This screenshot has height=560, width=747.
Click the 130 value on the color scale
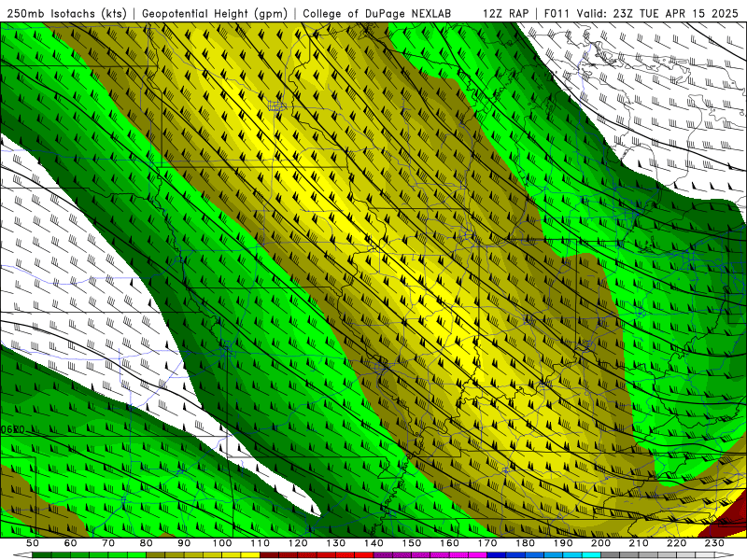click(x=335, y=543)
